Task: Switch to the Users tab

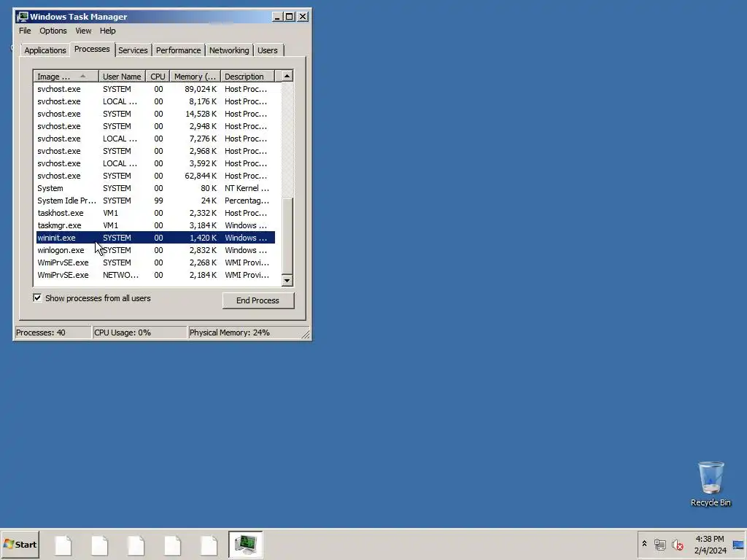Action: pyautogui.click(x=267, y=50)
